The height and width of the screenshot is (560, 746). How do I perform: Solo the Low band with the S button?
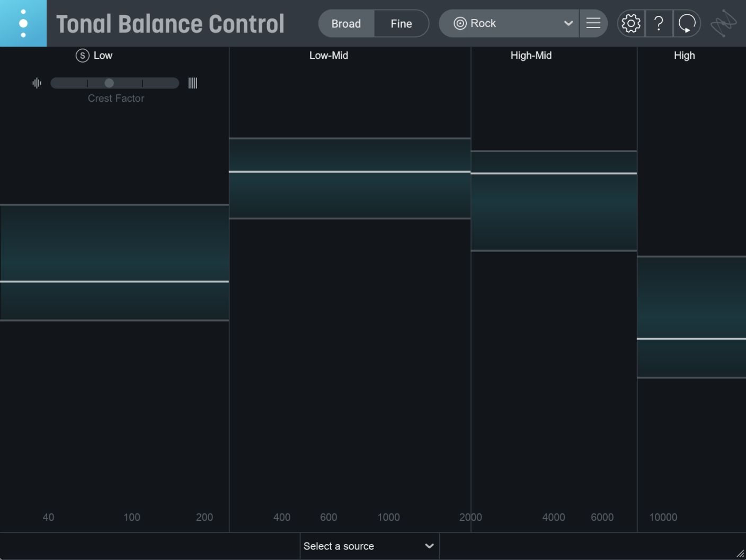click(83, 55)
